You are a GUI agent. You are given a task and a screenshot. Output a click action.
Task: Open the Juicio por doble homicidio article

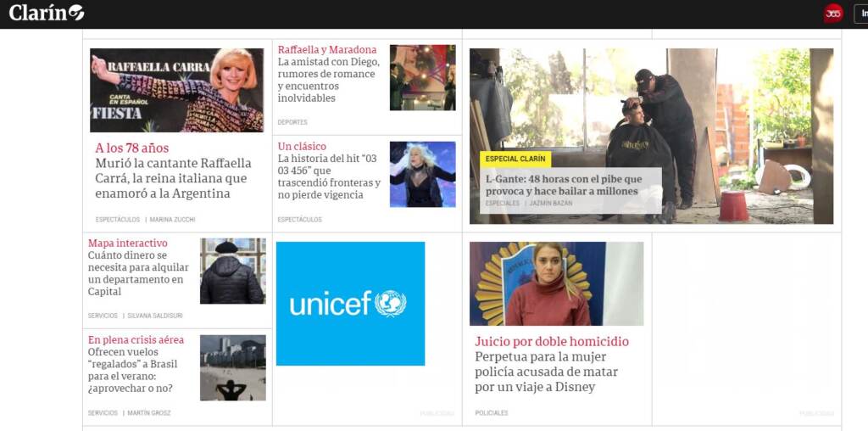552,365
